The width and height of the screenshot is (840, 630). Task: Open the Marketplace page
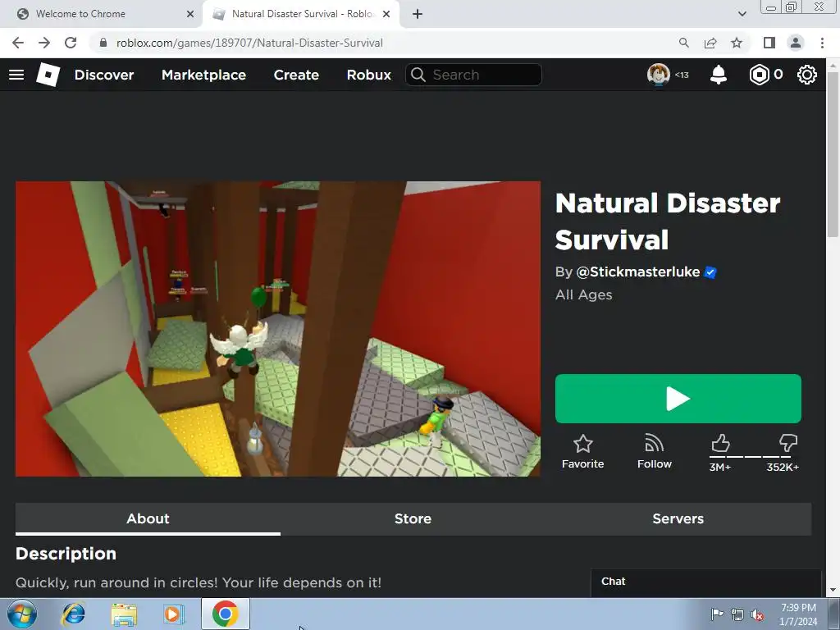(203, 75)
